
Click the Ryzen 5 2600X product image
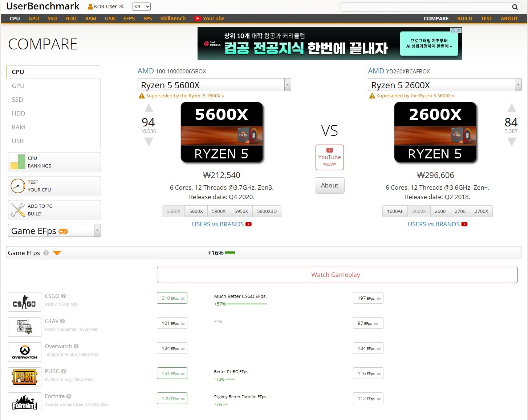(x=435, y=132)
